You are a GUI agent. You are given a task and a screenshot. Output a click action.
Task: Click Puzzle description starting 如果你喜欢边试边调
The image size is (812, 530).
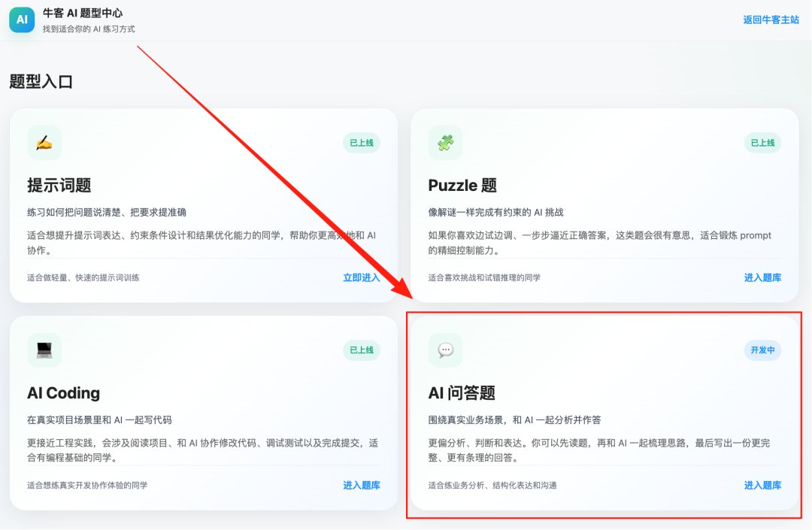tap(600, 243)
